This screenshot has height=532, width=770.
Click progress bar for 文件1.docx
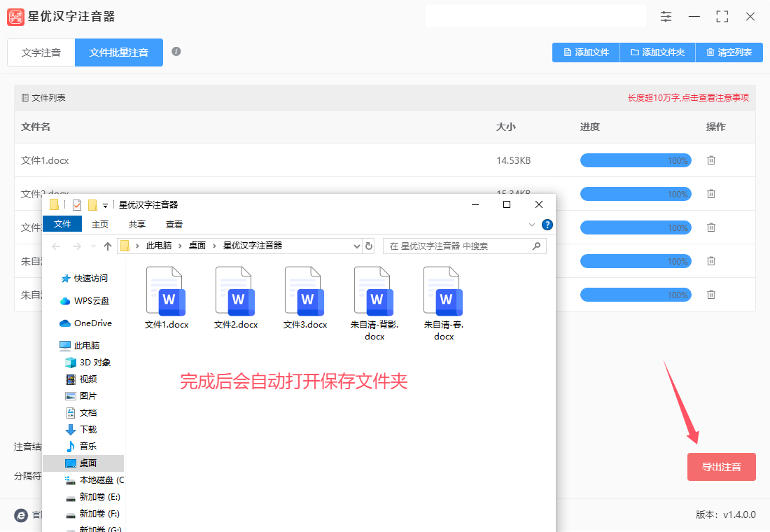pyautogui.click(x=636, y=160)
